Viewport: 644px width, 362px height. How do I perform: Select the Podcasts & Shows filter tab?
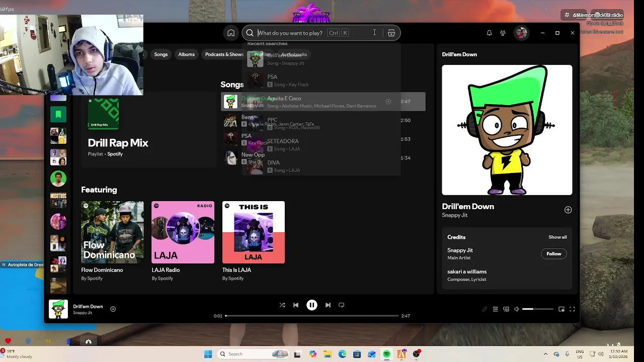coord(224,54)
